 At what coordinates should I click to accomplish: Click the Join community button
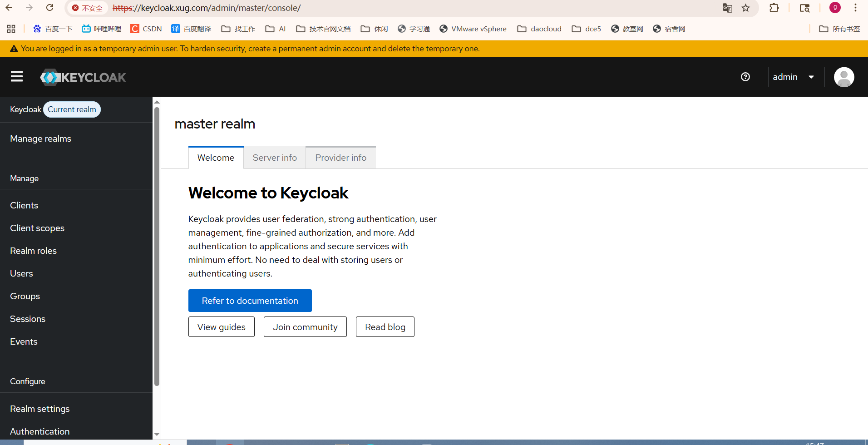[305, 327]
